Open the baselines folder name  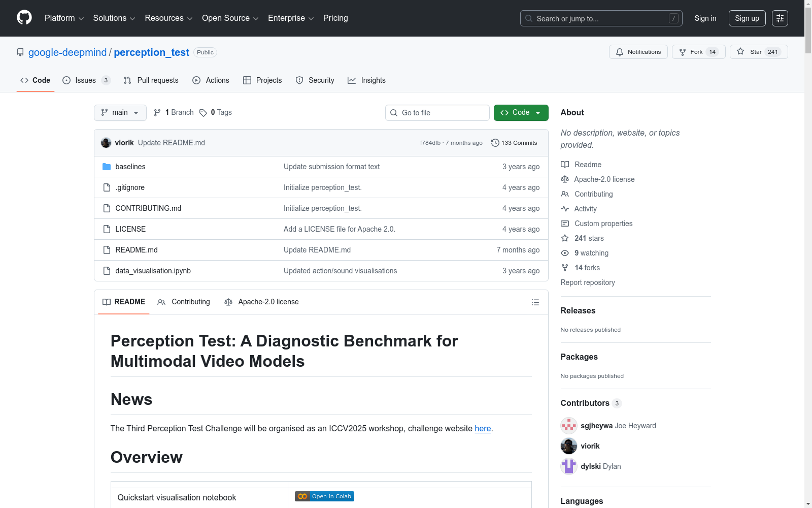click(130, 167)
